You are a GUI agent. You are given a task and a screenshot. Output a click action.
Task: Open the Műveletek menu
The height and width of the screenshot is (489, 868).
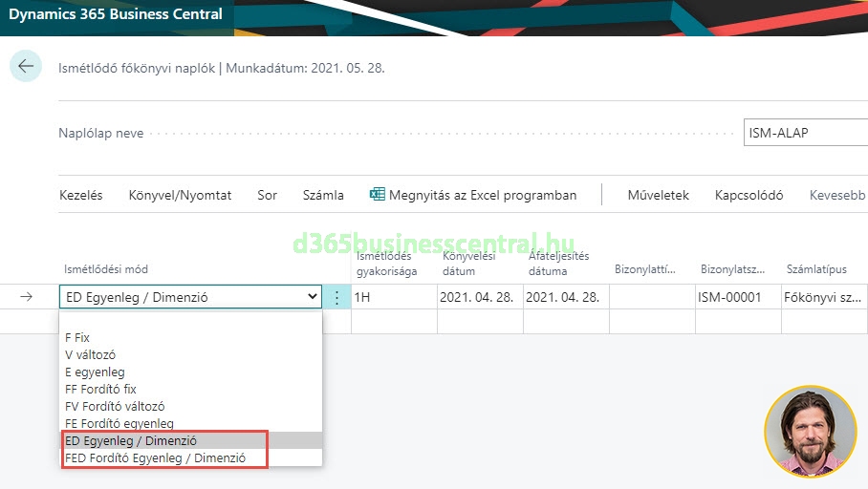[x=659, y=195]
